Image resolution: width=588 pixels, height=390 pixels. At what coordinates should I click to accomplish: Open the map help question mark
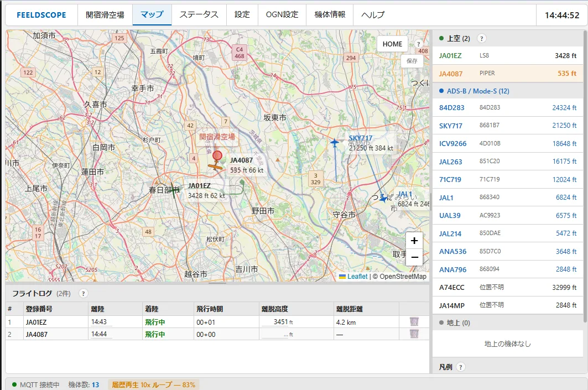coord(419,44)
